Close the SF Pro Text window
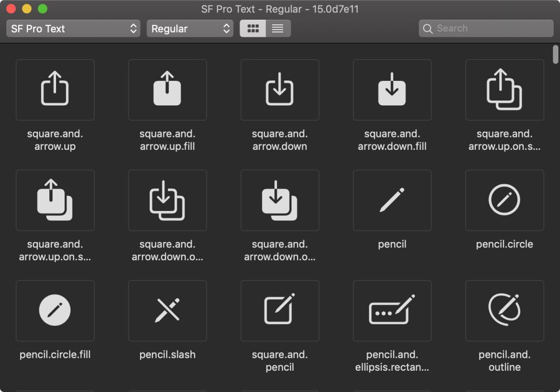This screenshot has width=560, height=392. pyautogui.click(x=11, y=9)
